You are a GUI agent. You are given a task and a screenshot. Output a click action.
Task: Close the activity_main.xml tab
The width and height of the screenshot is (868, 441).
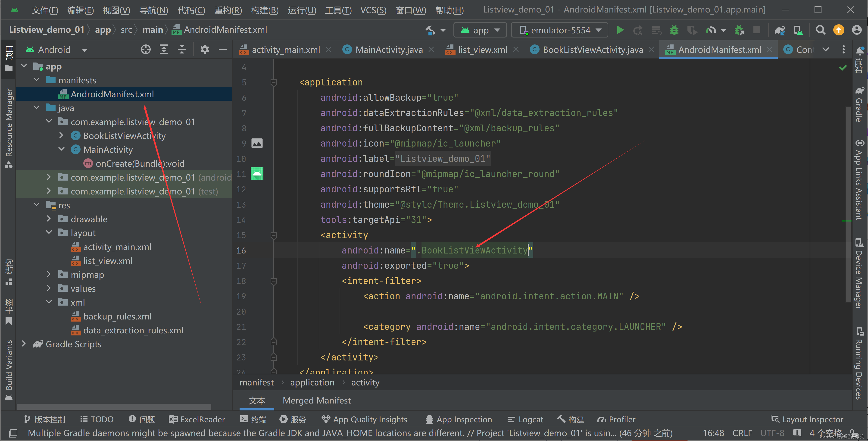pos(328,50)
